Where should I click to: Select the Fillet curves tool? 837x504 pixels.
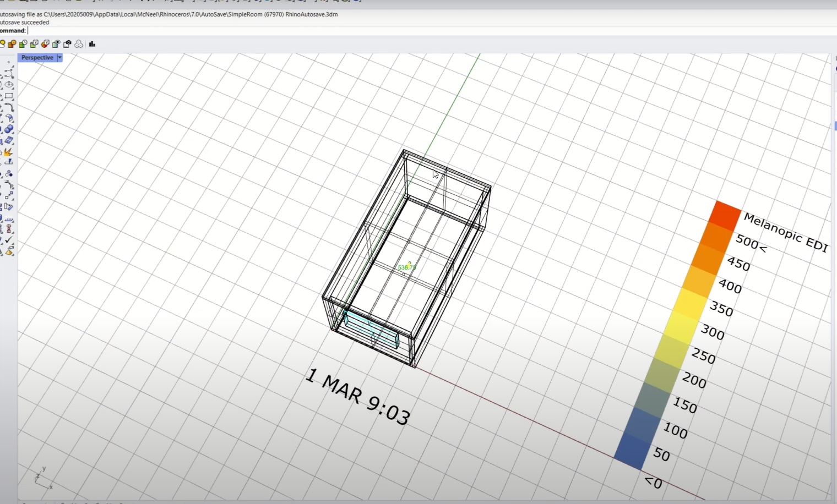click(9, 107)
